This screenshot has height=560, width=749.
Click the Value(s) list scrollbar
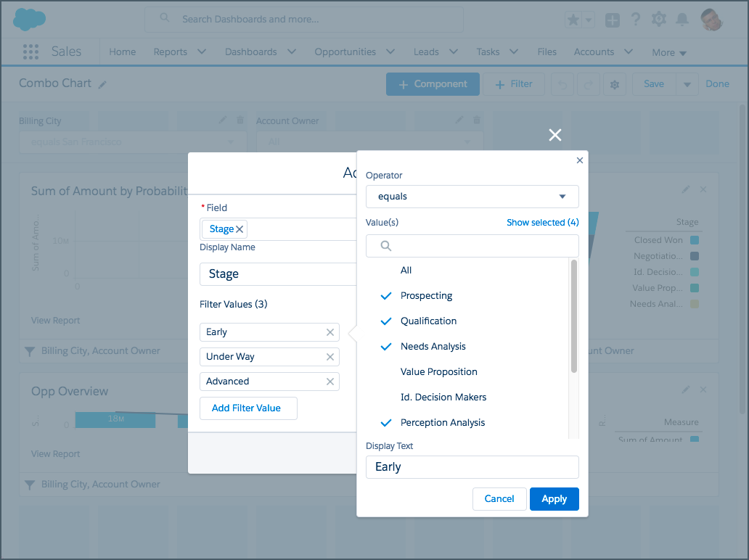click(x=574, y=316)
